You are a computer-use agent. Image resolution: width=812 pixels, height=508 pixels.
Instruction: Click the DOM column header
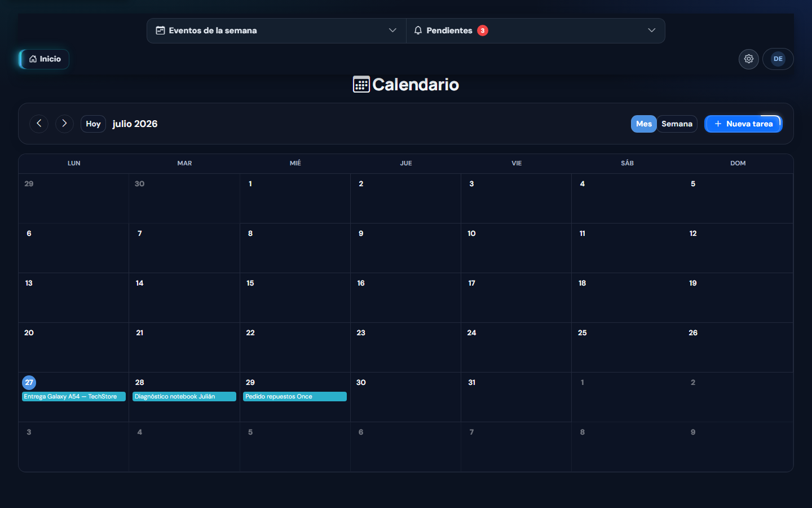point(738,163)
